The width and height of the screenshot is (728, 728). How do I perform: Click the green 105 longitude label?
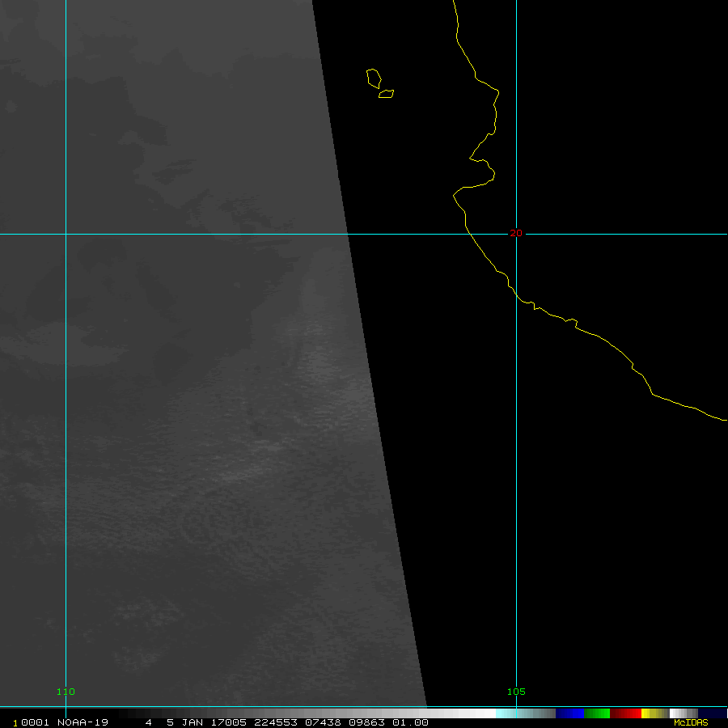(516, 692)
